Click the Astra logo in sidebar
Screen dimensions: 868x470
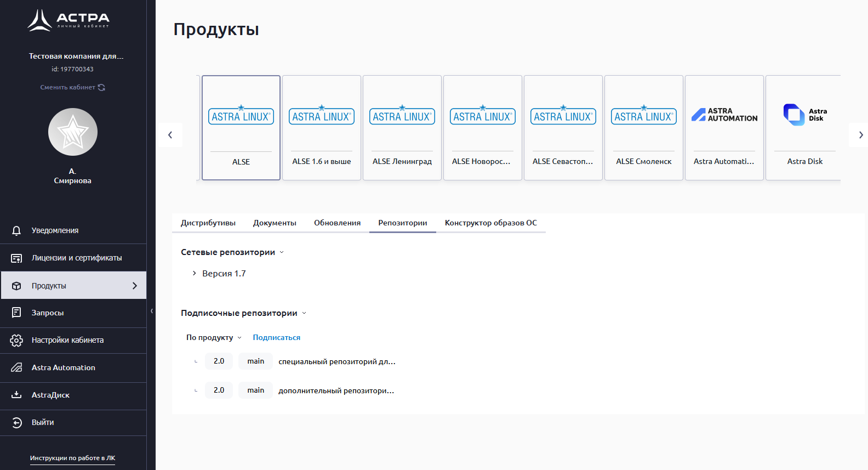(x=68, y=20)
